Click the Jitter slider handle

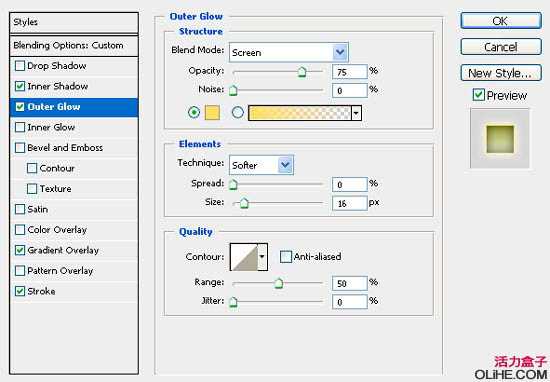point(233,301)
